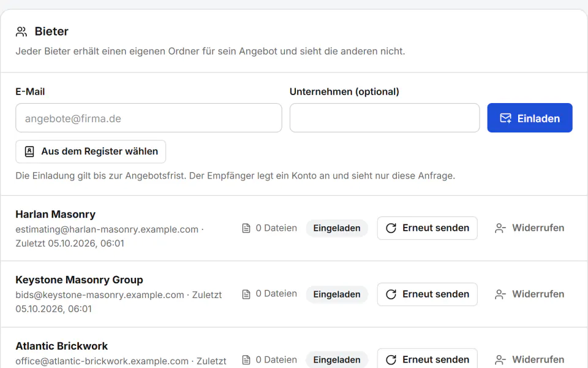Select the Keystone Masonry Group name
Viewport: 588px width, 368px height.
pyautogui.click(x=79, y=280)
